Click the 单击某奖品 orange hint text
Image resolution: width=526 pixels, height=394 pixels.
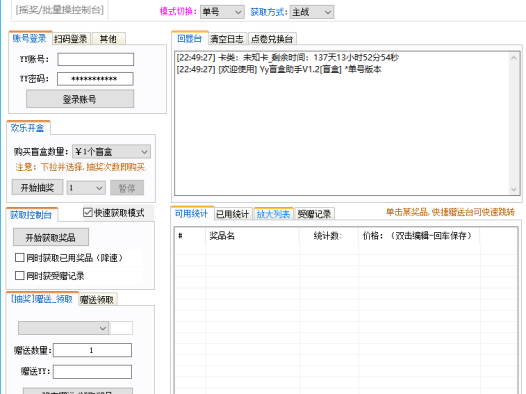[x=451, y=212]
